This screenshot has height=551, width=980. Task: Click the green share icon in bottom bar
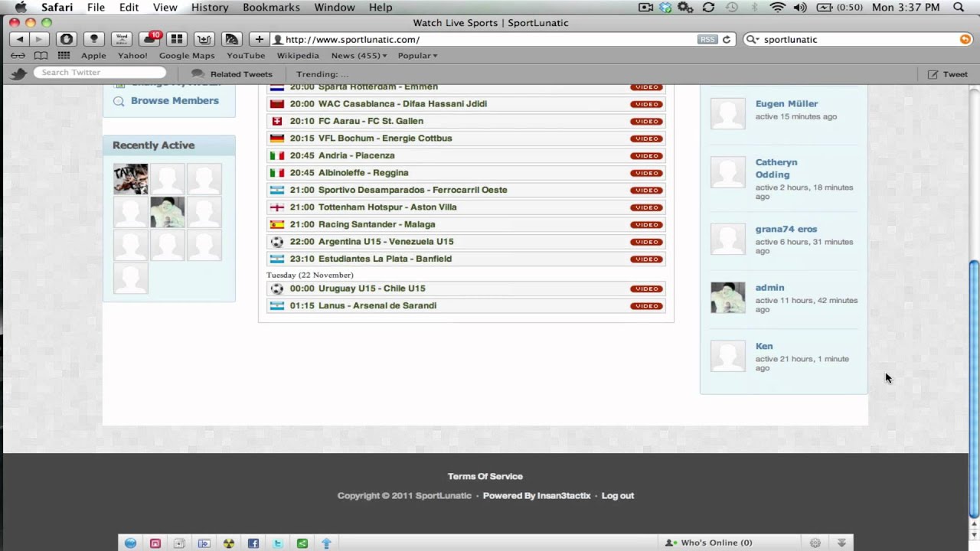click(302, 543)
